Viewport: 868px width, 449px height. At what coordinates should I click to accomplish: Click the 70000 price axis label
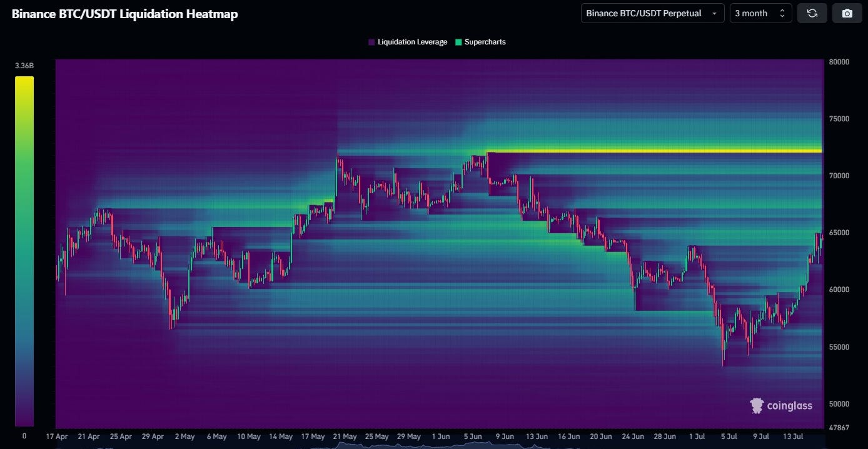pos(839,176)
